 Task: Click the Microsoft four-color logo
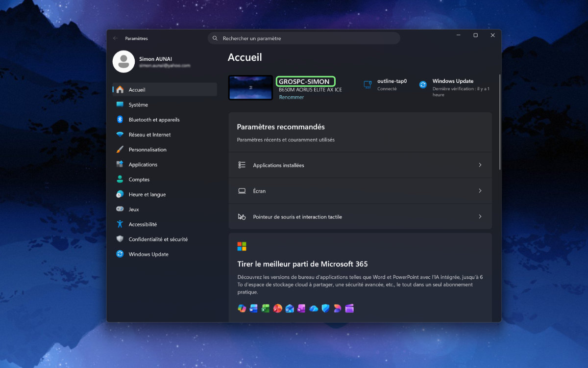click(242, 246)
